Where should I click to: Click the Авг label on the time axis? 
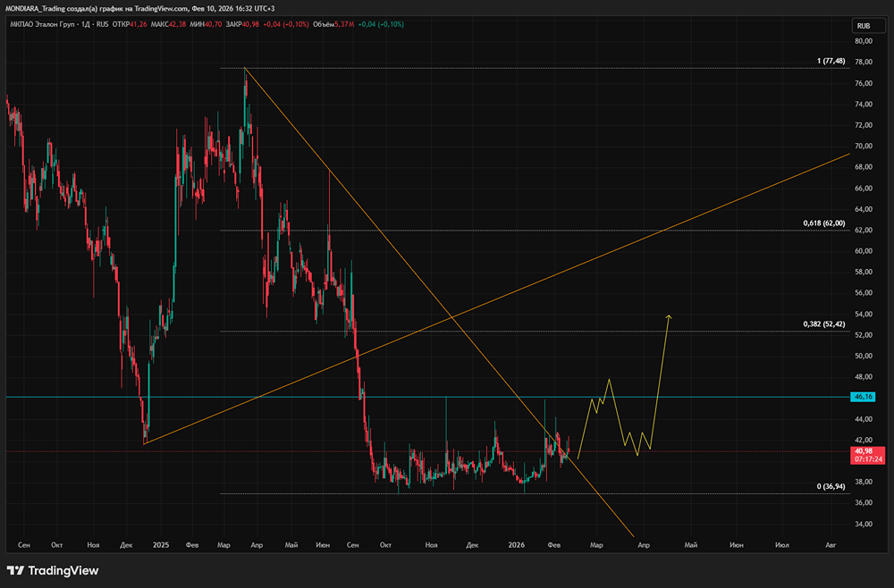coord(831,545)
